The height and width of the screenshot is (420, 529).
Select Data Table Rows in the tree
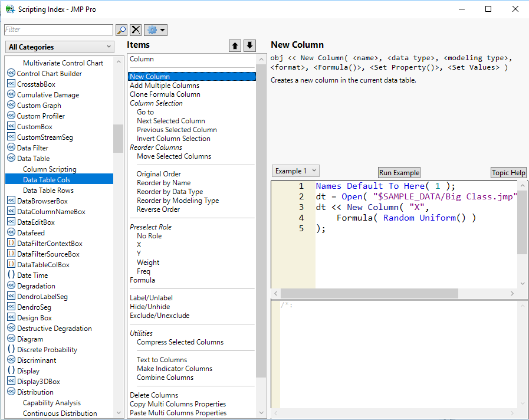(48, 191)
